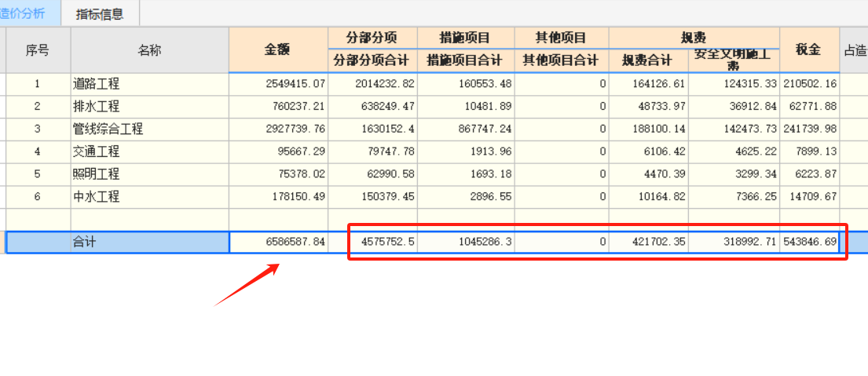Click cell 1630152.4 in 分部分项合计

pyautogui.click(x=372, y=130)
